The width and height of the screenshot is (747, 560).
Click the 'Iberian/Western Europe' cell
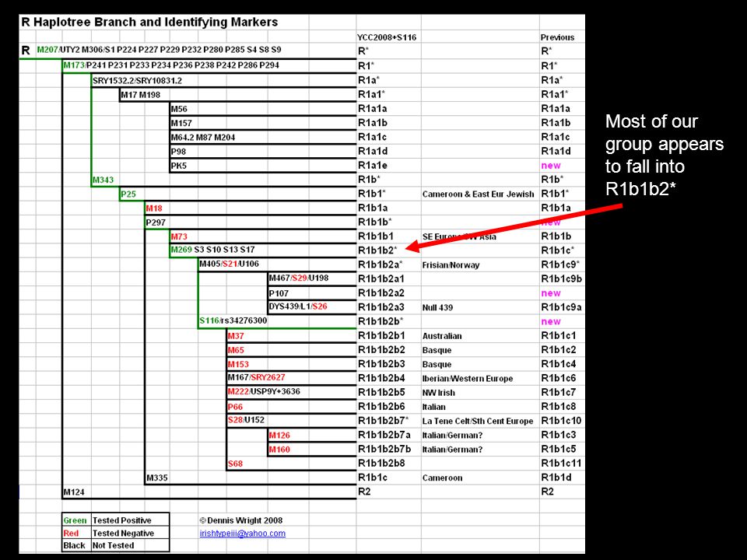pos(468,379)
